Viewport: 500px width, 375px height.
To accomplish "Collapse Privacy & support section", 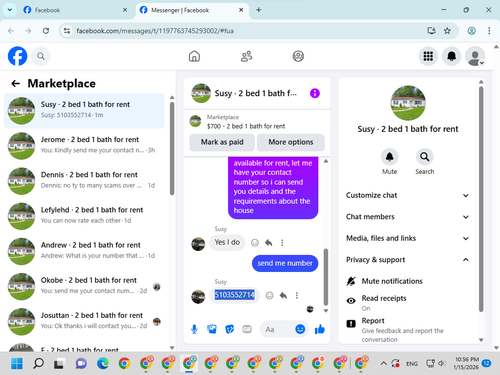I will pos(407,260).
